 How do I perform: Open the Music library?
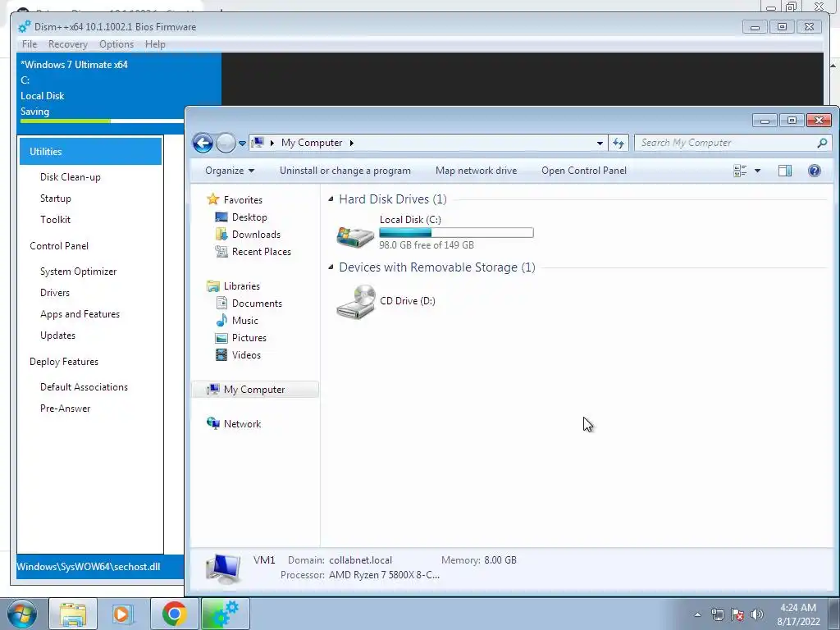coord(244,321)
